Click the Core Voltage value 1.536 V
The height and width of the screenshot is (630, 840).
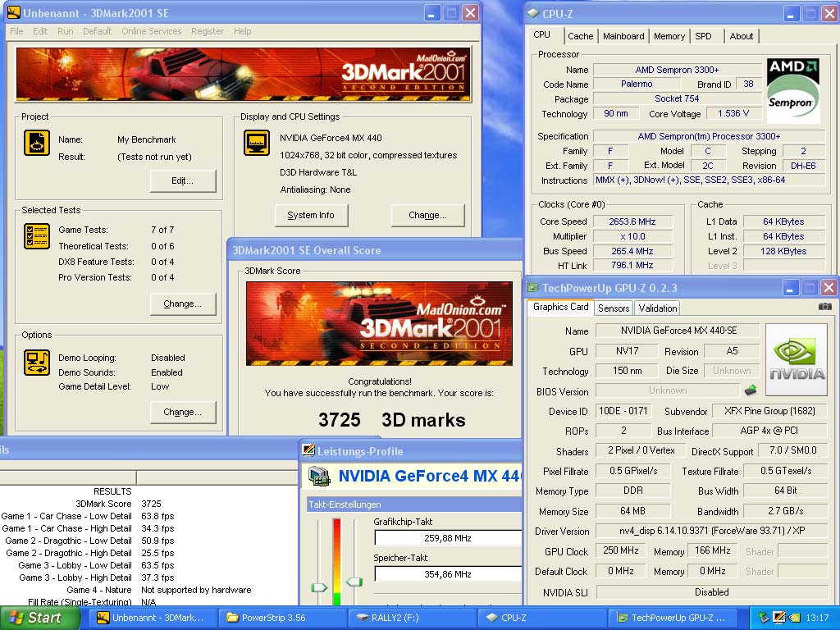pyautogui.click(x=733, y=113)
